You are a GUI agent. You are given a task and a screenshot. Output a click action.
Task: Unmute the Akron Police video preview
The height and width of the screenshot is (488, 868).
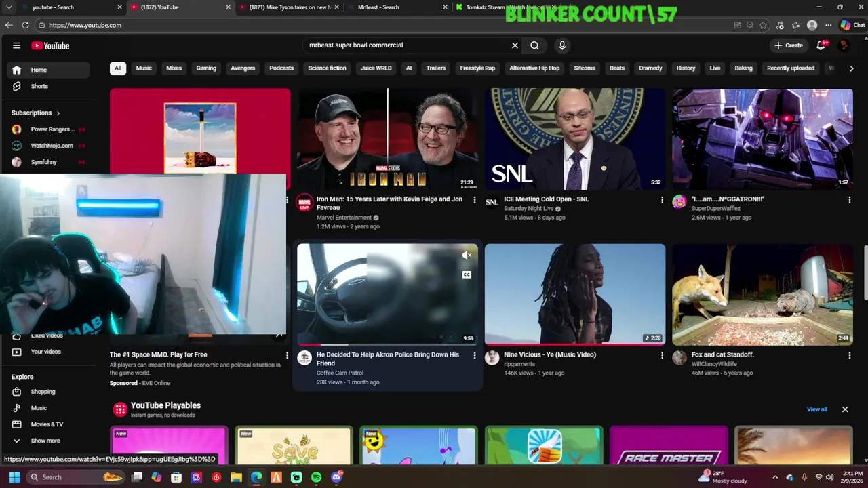[467, 256]
